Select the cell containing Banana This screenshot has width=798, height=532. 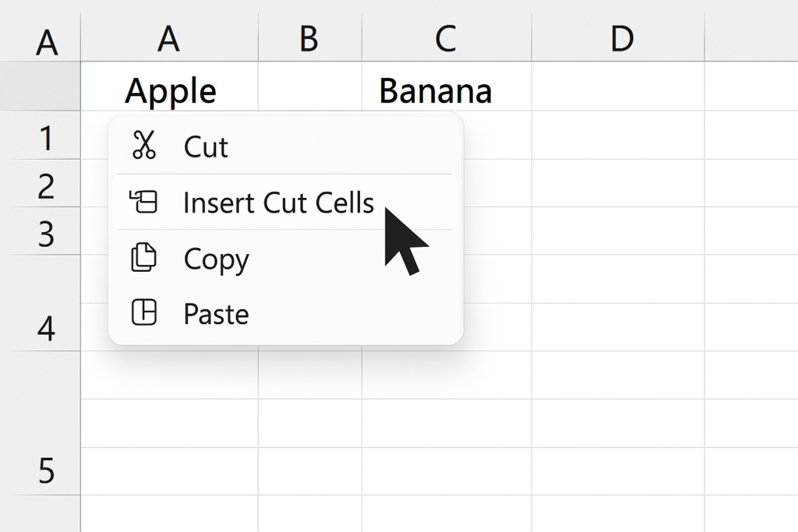coord(447,86)
